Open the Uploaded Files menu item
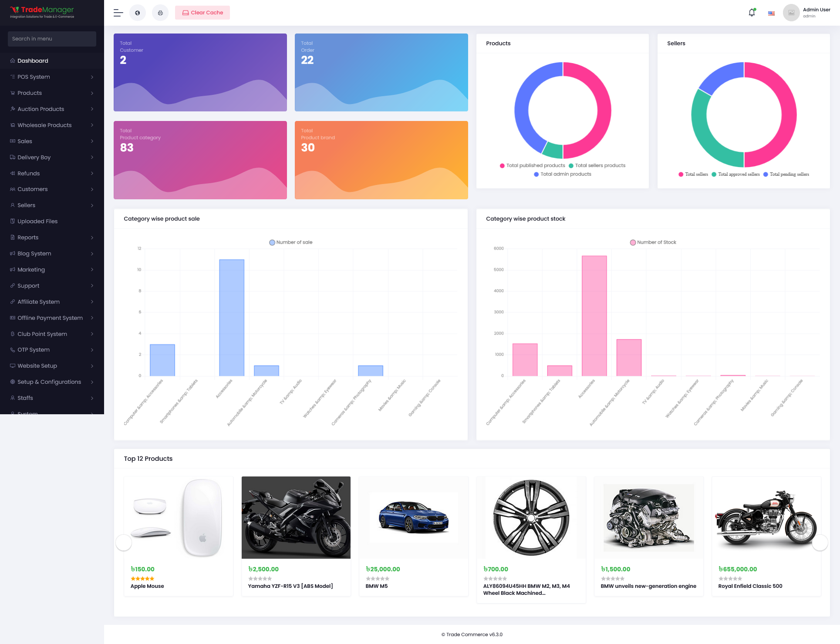Screen dimensions: 840x644 point(52,221)
